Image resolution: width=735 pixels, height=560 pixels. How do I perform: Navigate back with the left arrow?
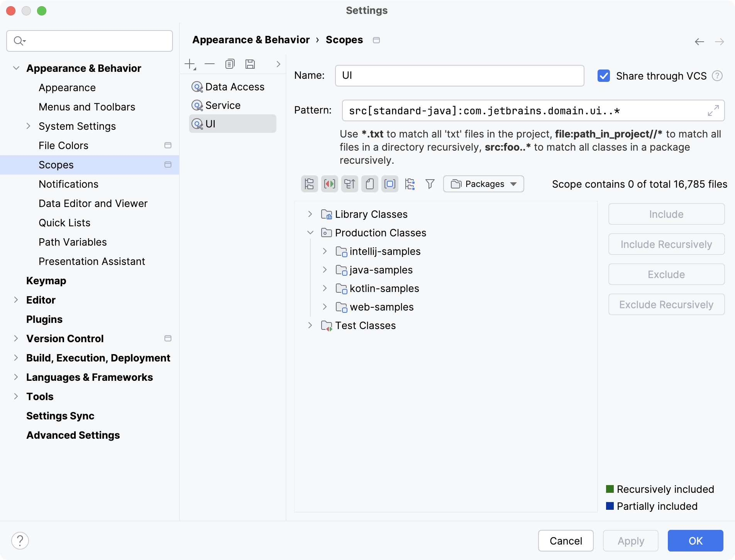699,42
